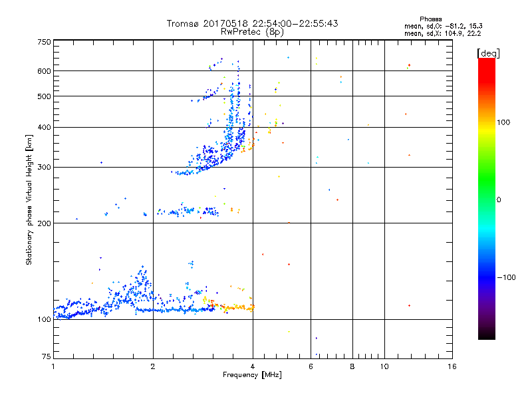
Task: Click the black bottom of the colorbar
Action: [x=487, y=334]
